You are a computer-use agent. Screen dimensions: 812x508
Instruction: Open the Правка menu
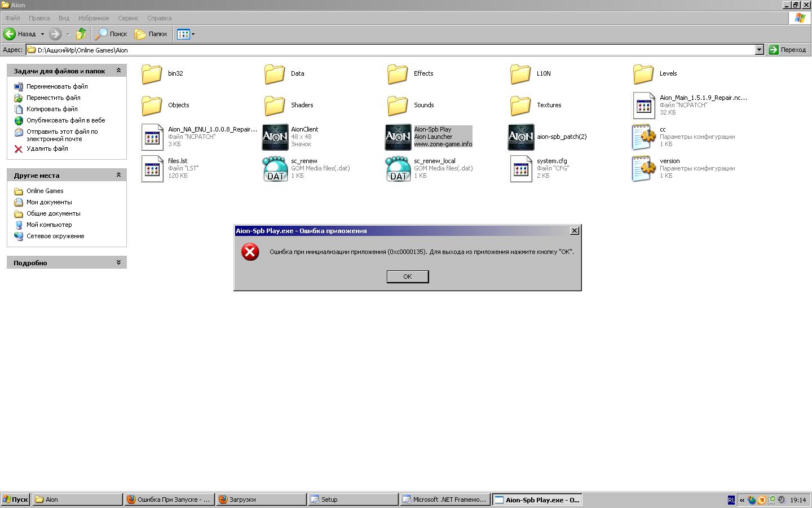click(x=39, y=18)
